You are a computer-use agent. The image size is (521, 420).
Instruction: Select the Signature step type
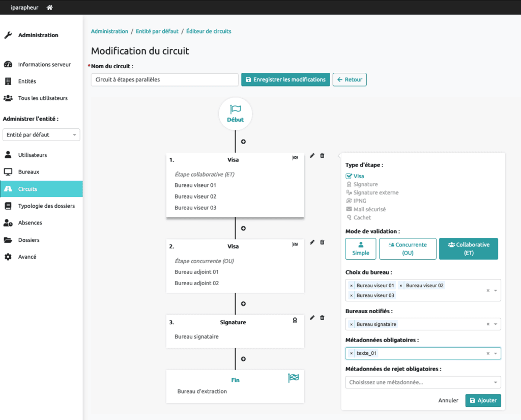coord(365,184)
